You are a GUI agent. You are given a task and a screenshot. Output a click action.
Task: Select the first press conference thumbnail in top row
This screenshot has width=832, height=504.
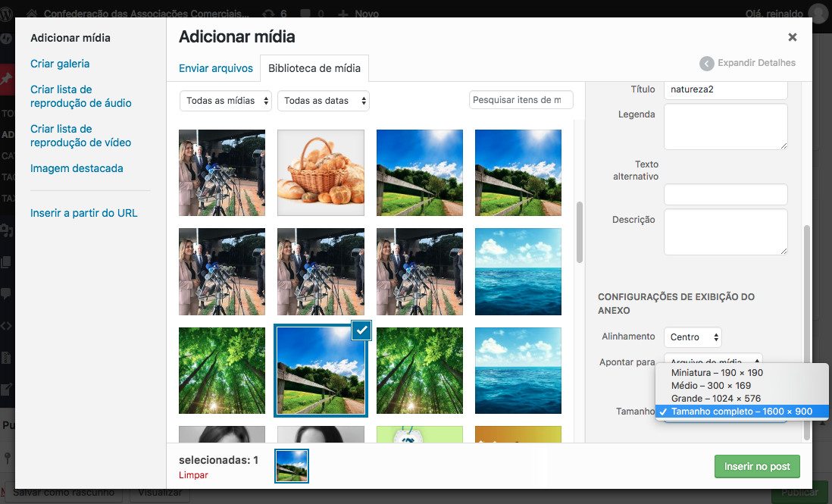click(222, 173)
